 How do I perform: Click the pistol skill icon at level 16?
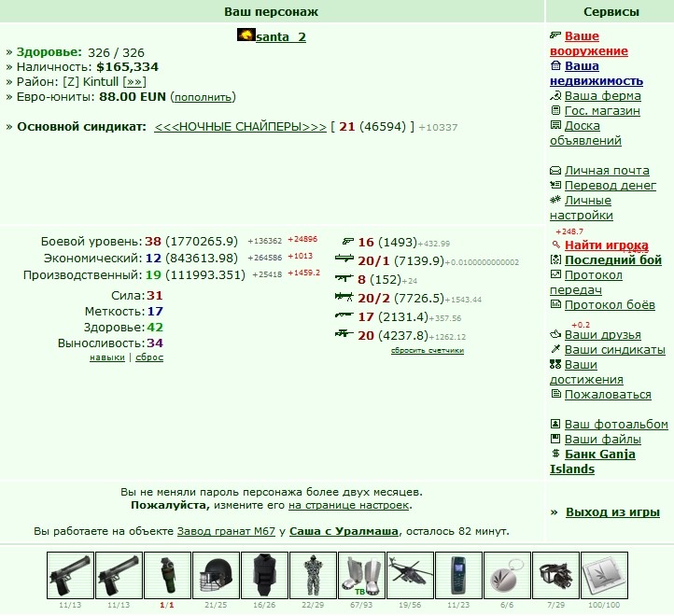point(348,241)
